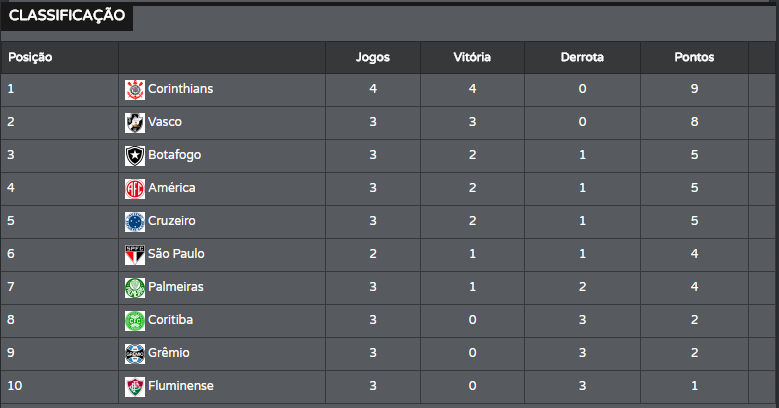Viewport: 779px width, 408px height.
Task: Click the Corinthians team crest icon
Action: (x=134, y=90)
